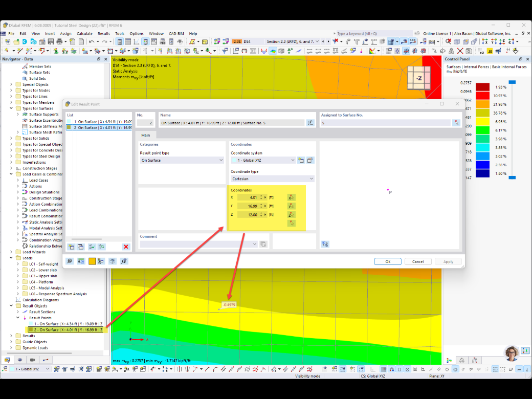The height and width of the screenshot is (399, 532).
Task: Click the results color scale toolbar icon
Action: (x=372, y=51)
